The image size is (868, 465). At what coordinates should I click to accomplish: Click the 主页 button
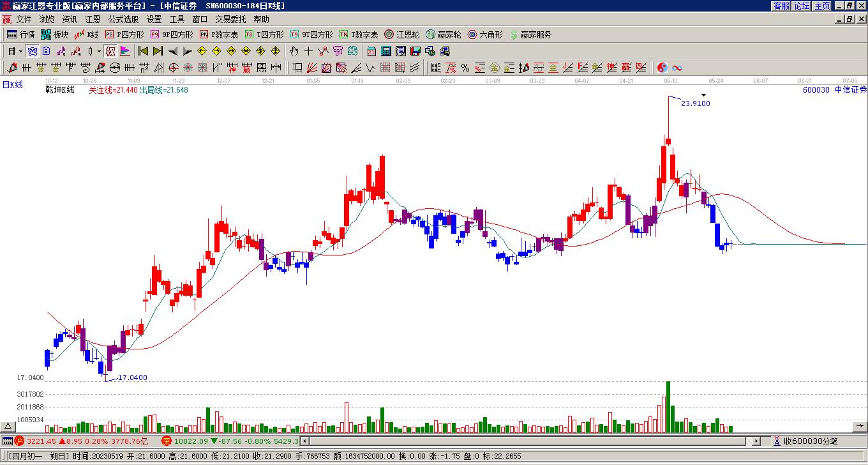(822, 6)
